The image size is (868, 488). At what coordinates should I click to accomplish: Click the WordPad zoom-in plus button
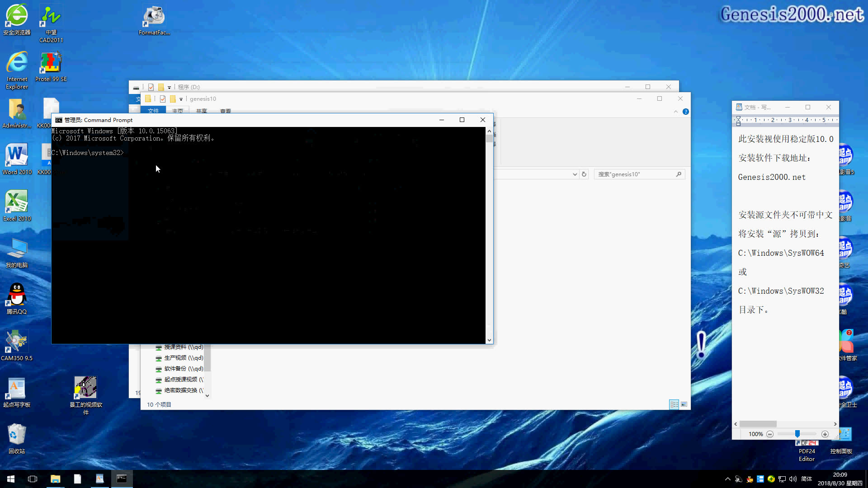[x=825, y=434]
